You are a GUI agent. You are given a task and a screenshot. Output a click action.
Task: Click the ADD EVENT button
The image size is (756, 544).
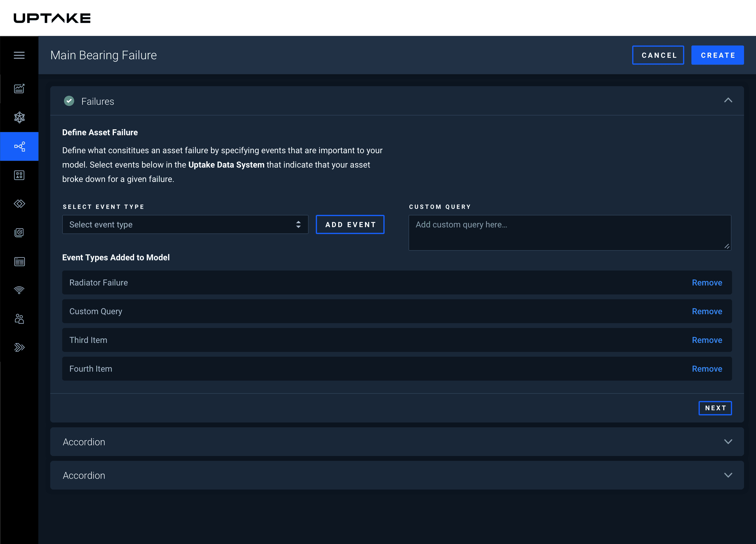click(x=350, y=224)
